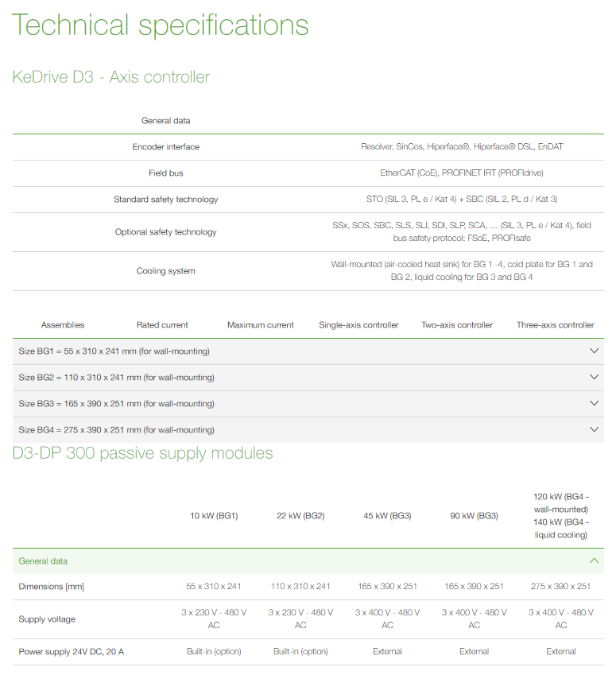Click the '45 kW (BG3)' column header
Image resolution: width=616 pixels, height=675 pixels.
(x=387, y=516)
